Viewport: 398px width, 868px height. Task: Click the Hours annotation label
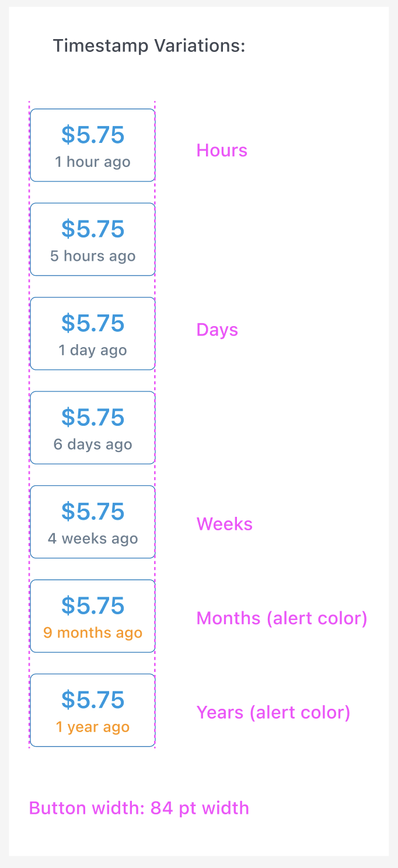(x=222, y=150)
